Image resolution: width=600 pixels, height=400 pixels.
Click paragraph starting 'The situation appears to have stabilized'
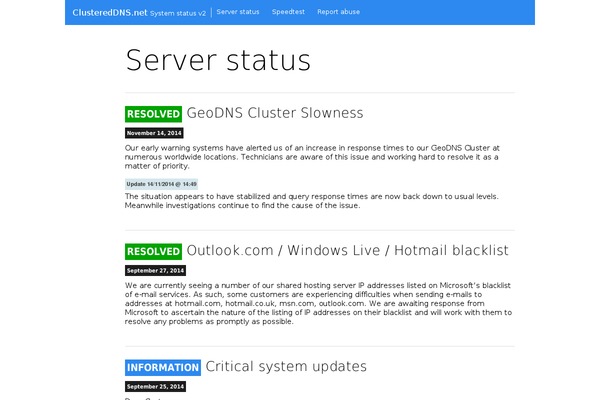312,201
